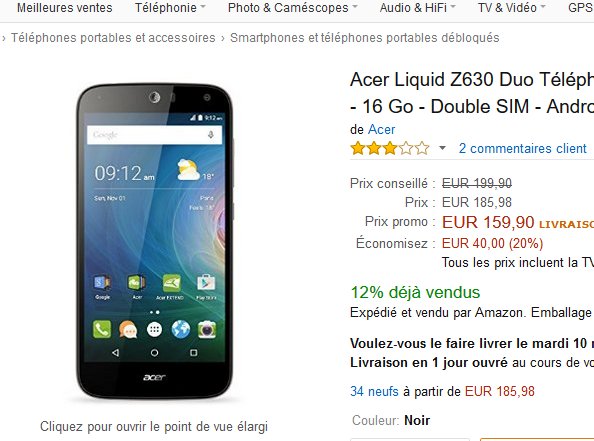The image size is (594, 441).
Task: Click the green phone icon in product image
Action: (x=102, y=329)
